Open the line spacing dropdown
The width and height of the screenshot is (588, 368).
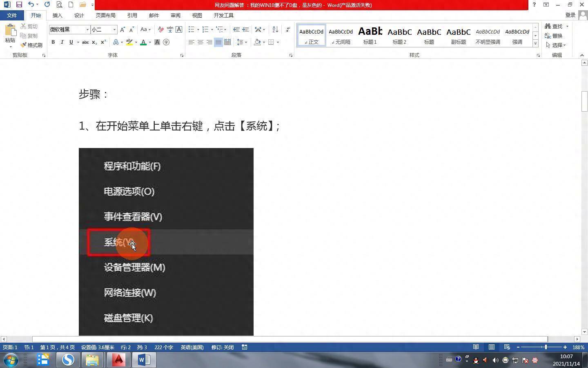click(x=242, y=42)
